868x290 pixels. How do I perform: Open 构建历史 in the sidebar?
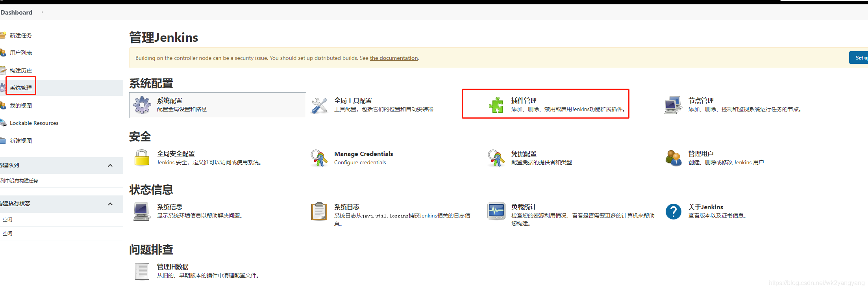pyautogui.click(x=21, y=71)
